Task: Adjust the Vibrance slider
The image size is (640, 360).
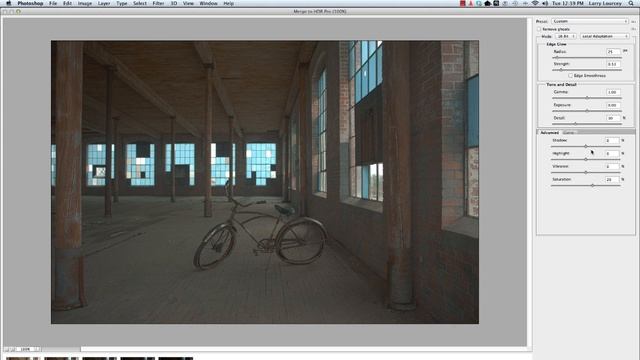Action: [586, 172]
